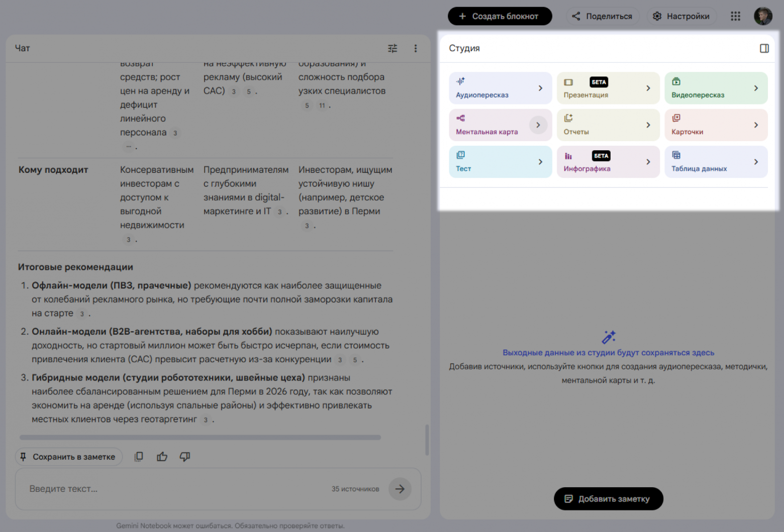The height and width of the screenshot is (532, 784).
Task: Like the response with thumbs up
Action: click(162, 457)
